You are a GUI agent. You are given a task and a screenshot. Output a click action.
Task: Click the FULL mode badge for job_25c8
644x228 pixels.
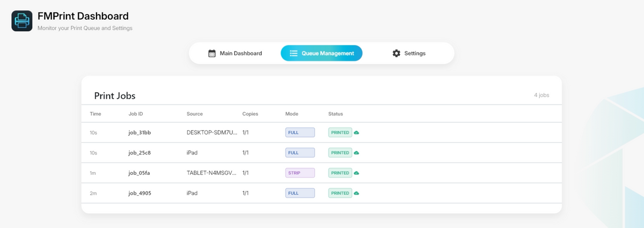click(x=300, y=153)
